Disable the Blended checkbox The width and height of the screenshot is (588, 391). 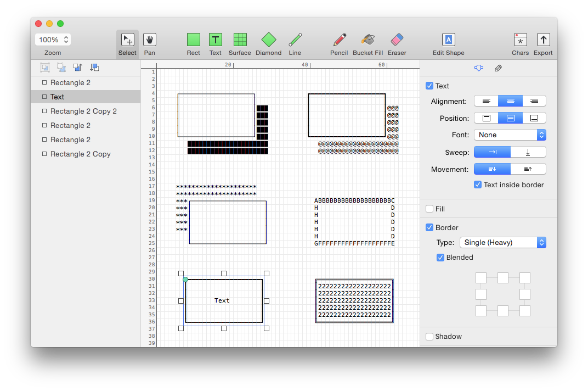pyautogui.click(x=440, y=257)
